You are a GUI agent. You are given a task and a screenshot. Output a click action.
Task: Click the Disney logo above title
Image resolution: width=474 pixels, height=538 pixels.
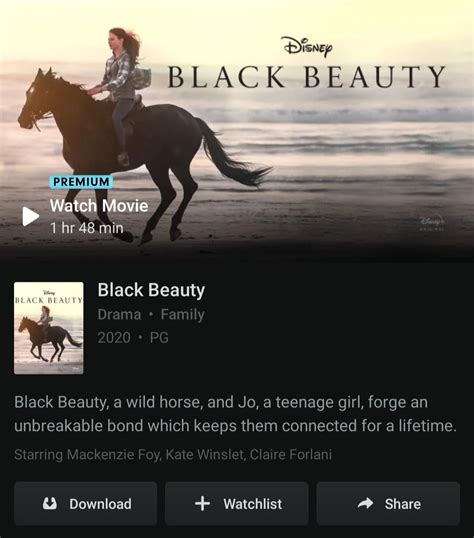pyautogui.click(x=307, y=46)
